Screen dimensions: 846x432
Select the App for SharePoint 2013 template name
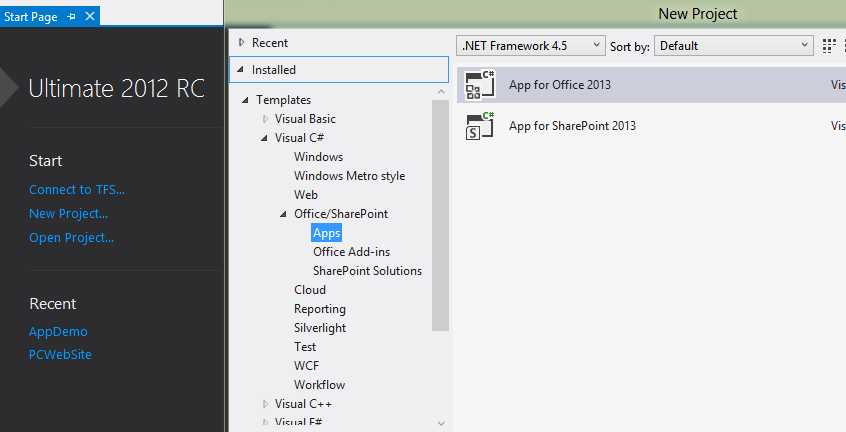coord(572,126)
